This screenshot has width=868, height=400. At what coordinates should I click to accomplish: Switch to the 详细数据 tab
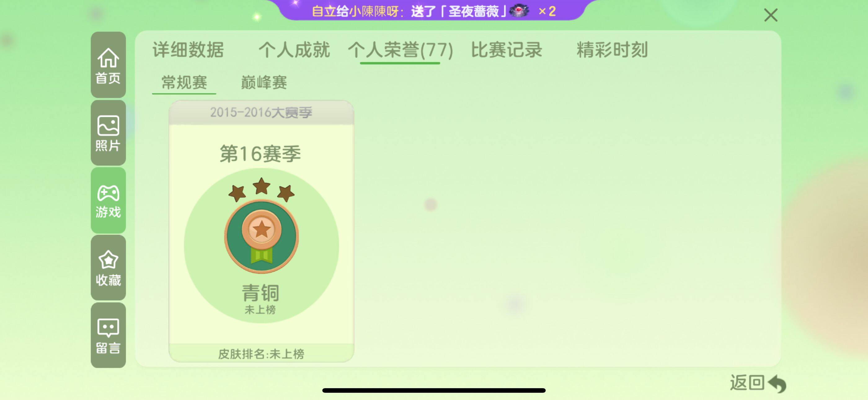coord(188,50)
